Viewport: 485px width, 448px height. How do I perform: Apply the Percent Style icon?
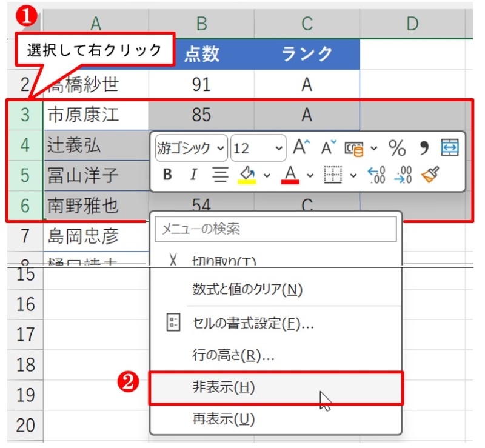tap(398, 147)
